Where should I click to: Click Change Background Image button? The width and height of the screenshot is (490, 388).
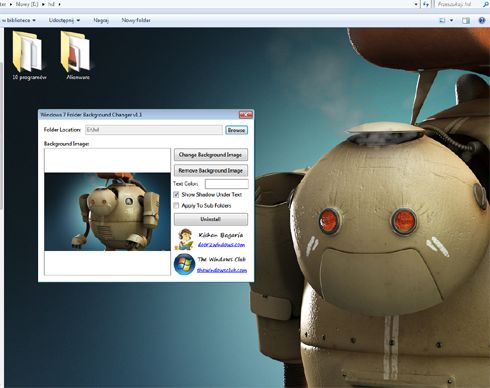click(211, 155)
